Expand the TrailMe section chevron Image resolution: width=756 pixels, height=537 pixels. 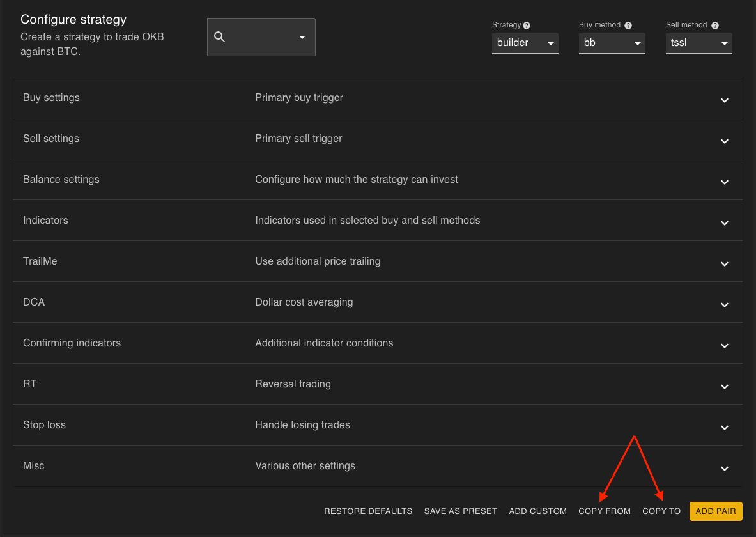pyautogui.click(x=724, y=264)
